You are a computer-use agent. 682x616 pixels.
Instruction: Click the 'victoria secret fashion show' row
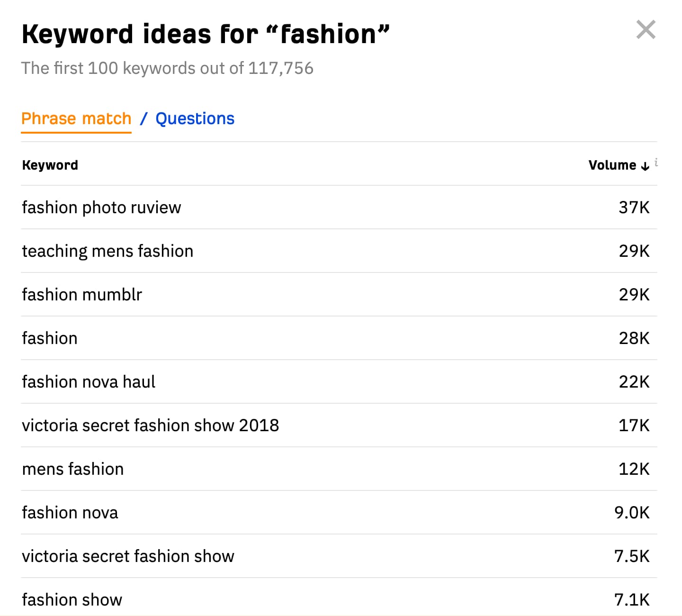(128, 556)
